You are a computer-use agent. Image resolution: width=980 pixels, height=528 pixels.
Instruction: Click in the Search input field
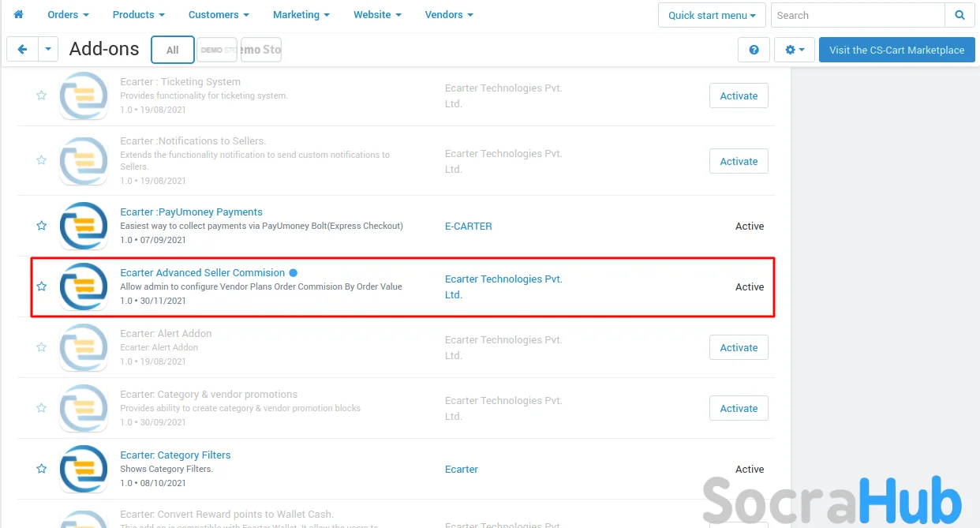pyautogui.click(x=857, y=15)
